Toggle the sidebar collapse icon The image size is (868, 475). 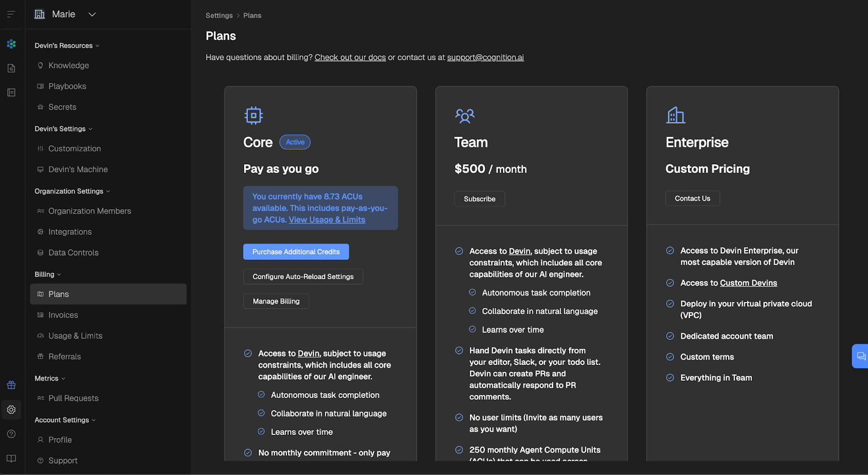click(11, 14)
